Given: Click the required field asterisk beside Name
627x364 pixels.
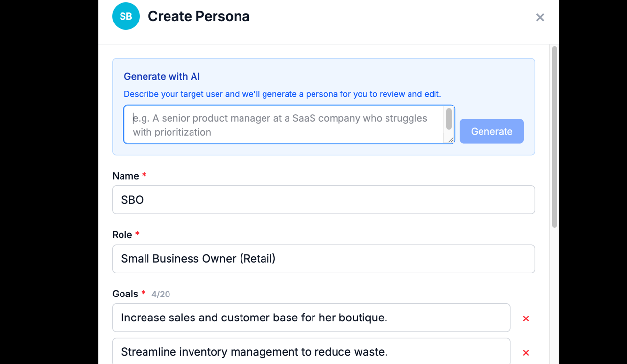Looking at the screenshot, I should [144, 173].
